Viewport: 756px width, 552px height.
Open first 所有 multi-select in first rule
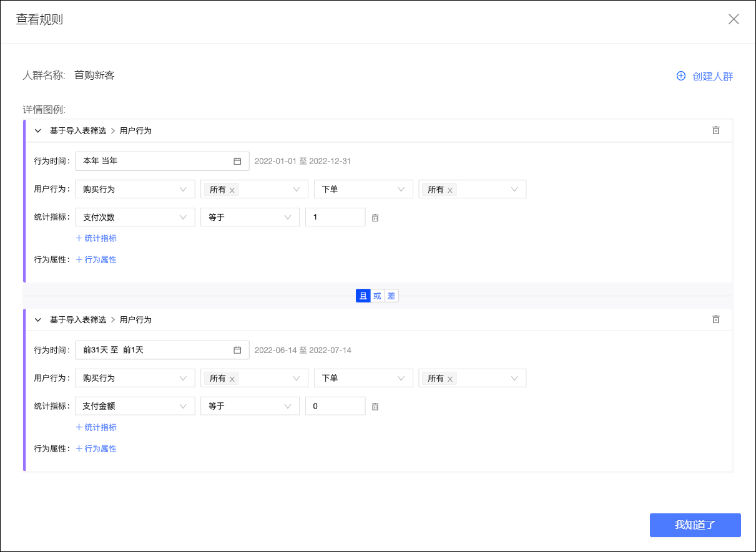coord(254,189)
